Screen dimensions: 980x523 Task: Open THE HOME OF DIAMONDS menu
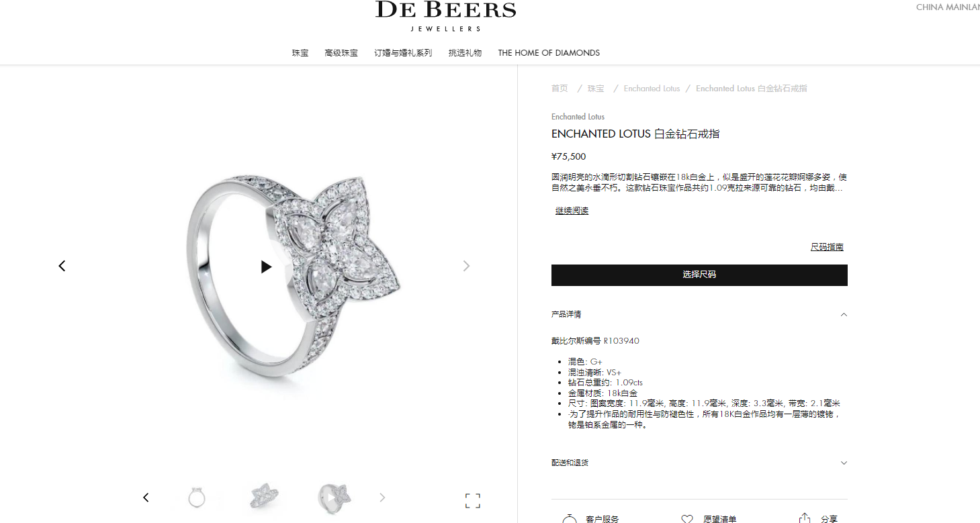pyautogui.click(x=549, y=52)
